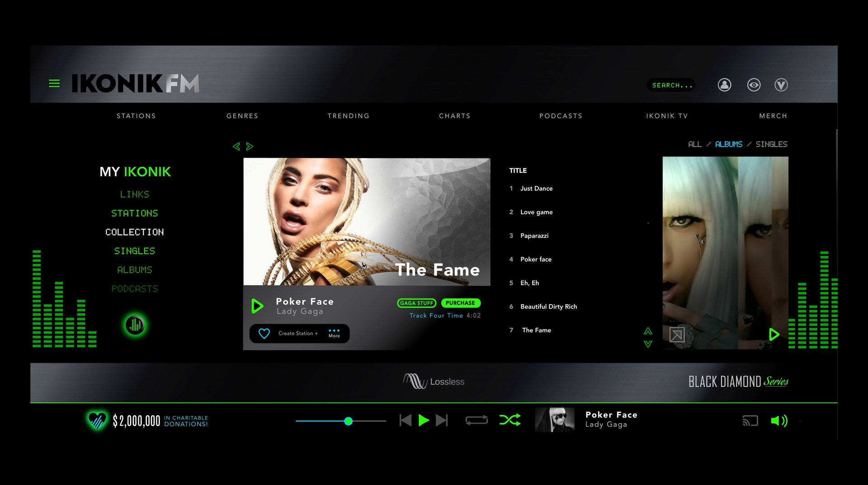Click the playback progress slider handle
The height and width of the screenshot is (485, 868).
pyautogui.click(x=348, y=421)
